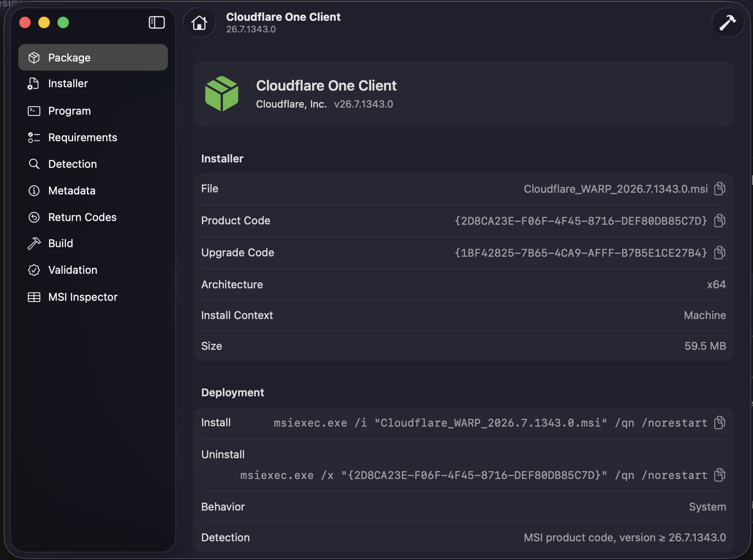The width and height of the screenshot is (753, 560).
Task: Click the Cloudflare One Client window title
Action: point(283,17)
